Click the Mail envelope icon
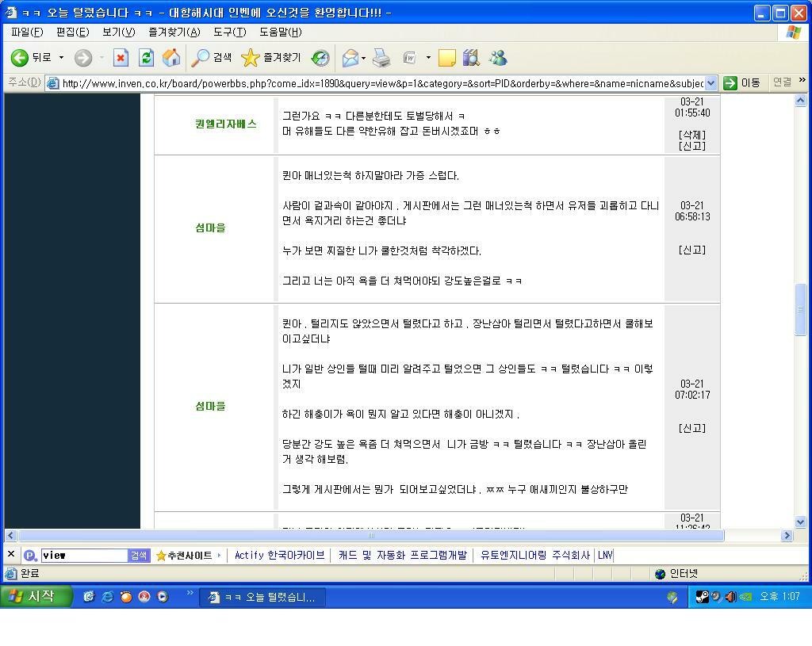The height and width of the screenshot is (646, 812). pos(350,57)
